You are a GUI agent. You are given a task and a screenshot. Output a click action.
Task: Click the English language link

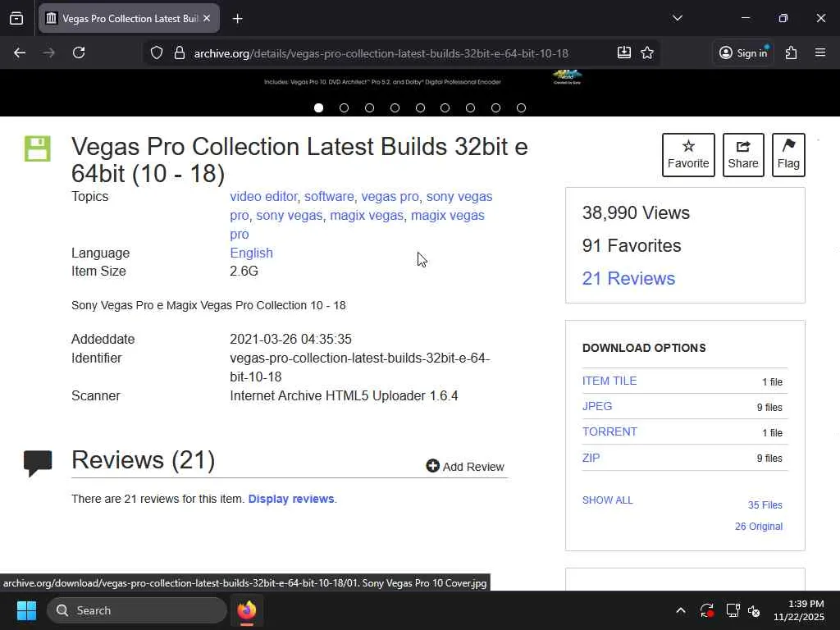[x=251, y=253]
